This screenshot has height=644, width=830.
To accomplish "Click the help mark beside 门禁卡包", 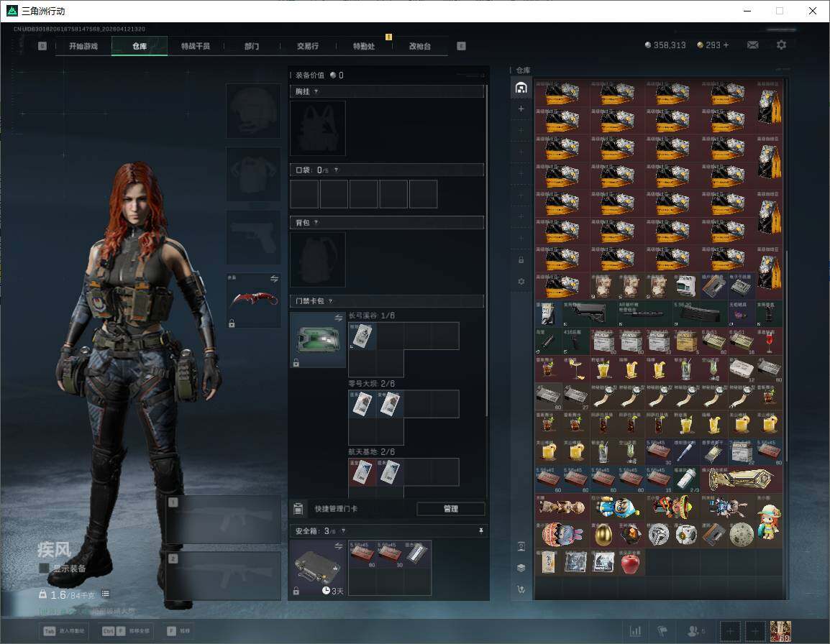I will [330, 301].
